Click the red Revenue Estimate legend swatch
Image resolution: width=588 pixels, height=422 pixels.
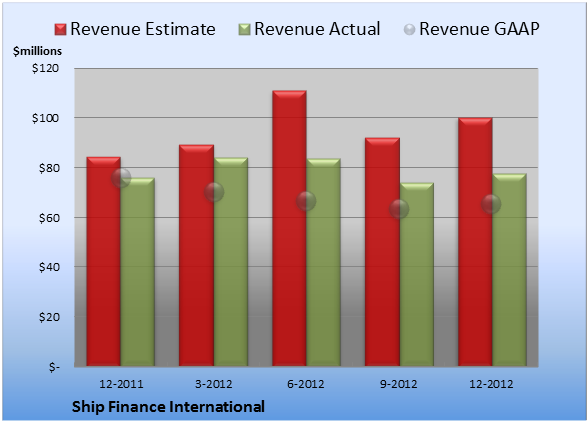pos(60,30)
